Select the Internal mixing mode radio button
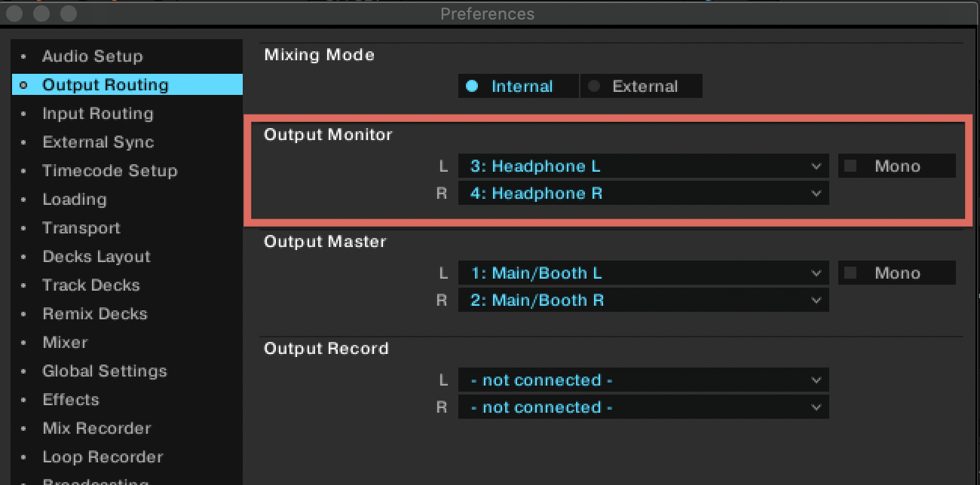 (x=473, y=87)
